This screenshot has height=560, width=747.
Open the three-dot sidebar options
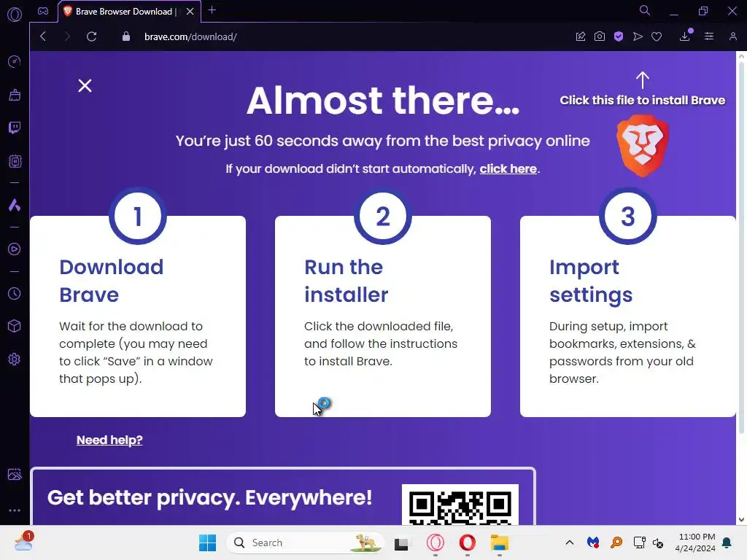[15, 510]
